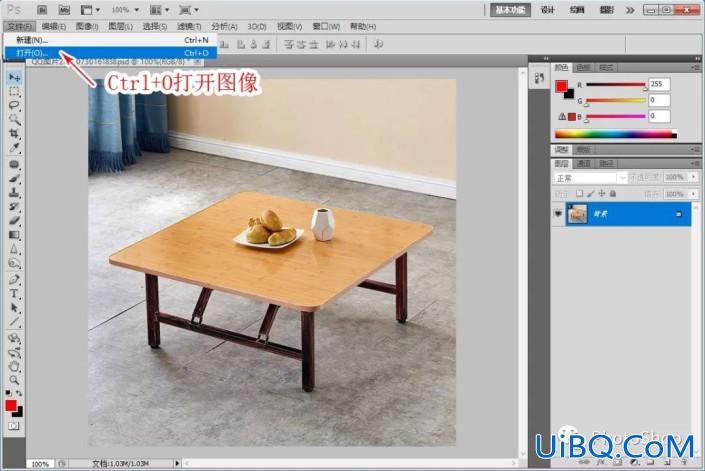The width and height of the screenshot is (705, 471).
Task: Switch to the Painting workspace
Action: [x=577, y=10]
